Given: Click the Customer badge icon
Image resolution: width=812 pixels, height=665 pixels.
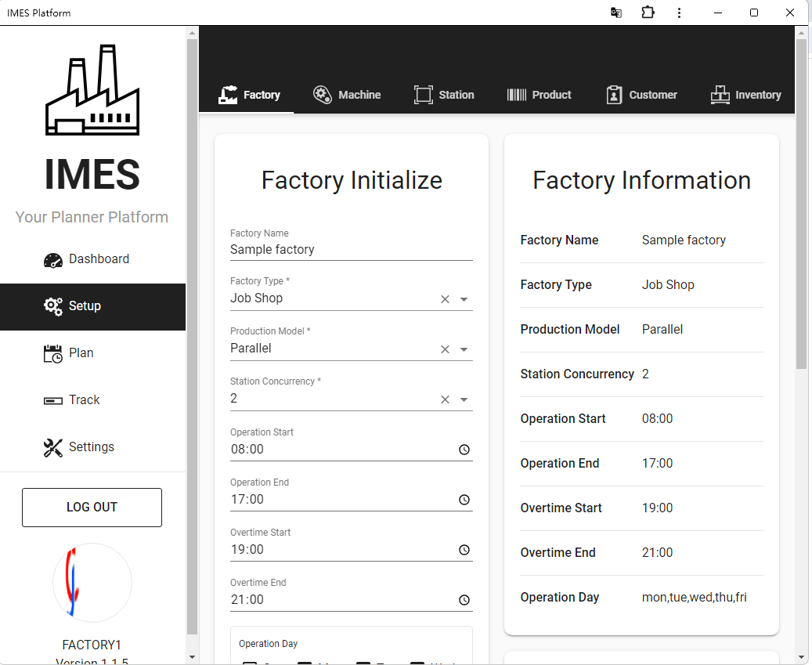Looking at the screenshot, I should pos(614,95).
